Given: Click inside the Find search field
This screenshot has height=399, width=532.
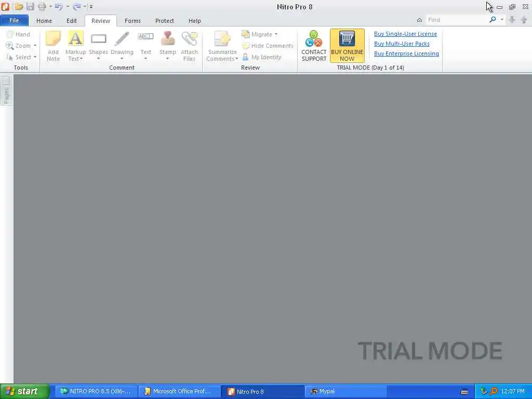Looking at the screenshot, I should point(457,20).
